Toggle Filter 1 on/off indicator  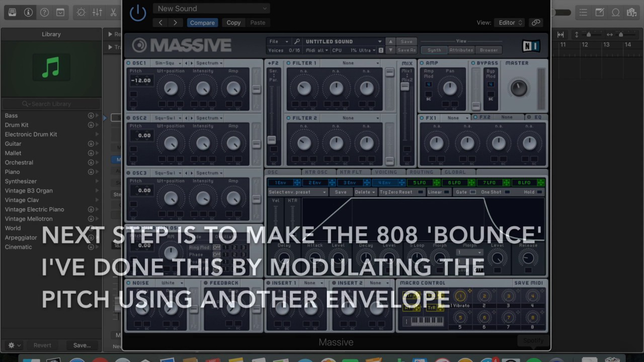tap(288, 63)
